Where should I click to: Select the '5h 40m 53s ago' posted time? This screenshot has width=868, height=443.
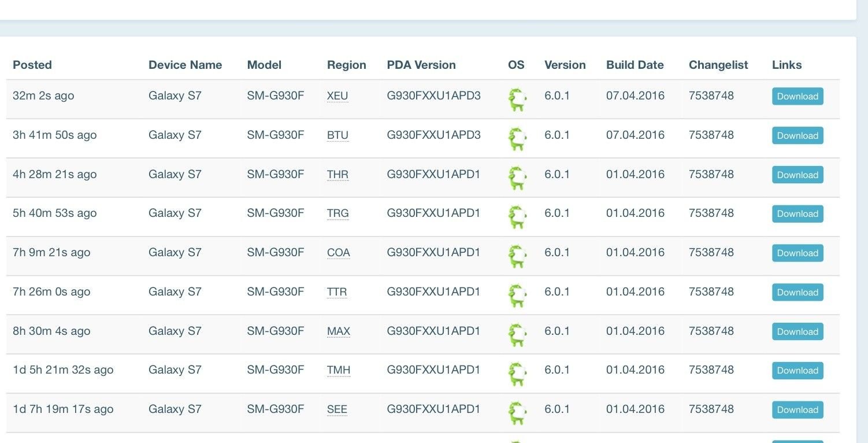(55, 213)
